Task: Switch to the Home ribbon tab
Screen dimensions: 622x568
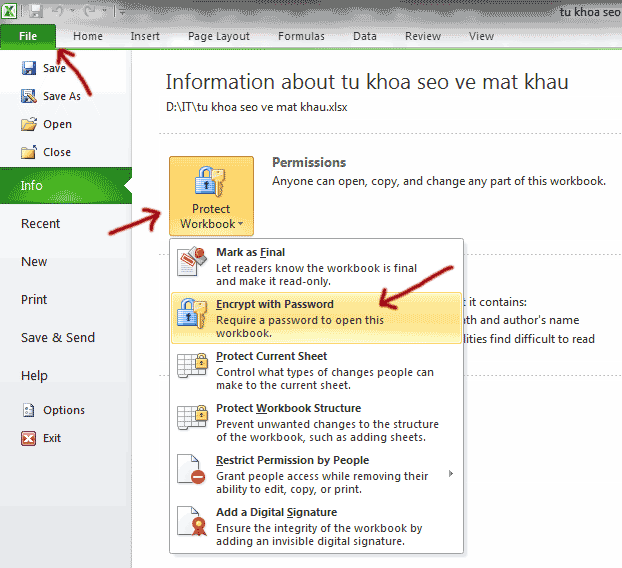Action: [x=88, y=36]
